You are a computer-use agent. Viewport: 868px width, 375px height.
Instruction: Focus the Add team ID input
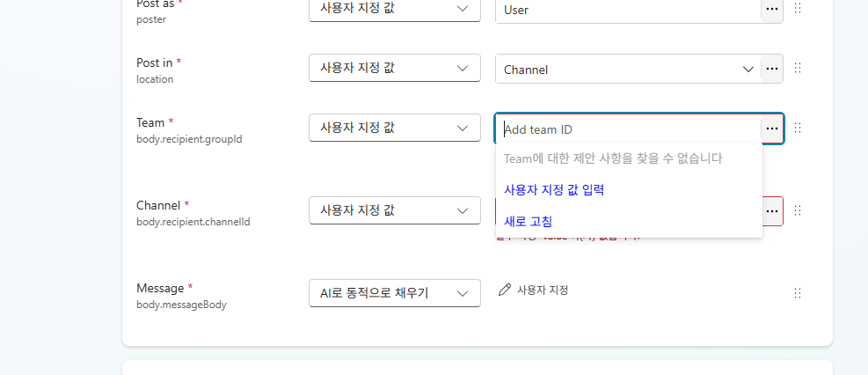628,129
